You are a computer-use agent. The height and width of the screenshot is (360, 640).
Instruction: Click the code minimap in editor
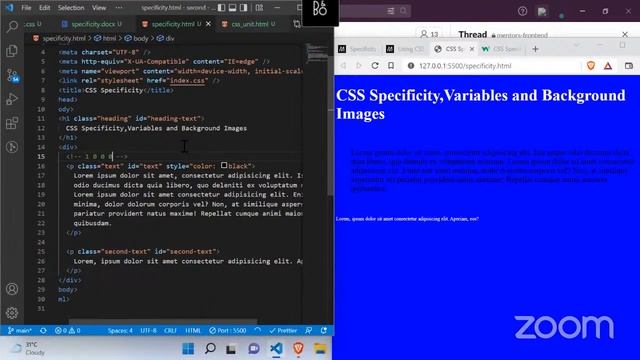coord(316,53)
